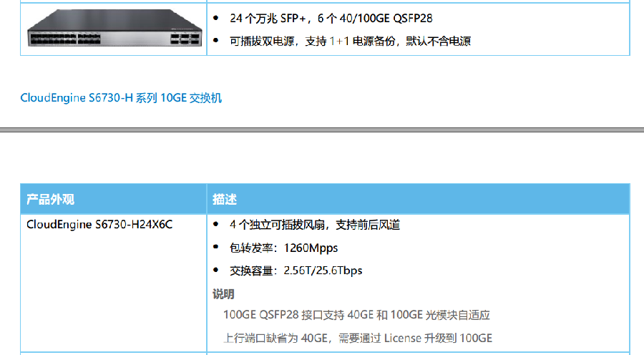This screenshot has height=355, width=644.
Task: Click the gray page break separator
Action: (x=322, y=130)
